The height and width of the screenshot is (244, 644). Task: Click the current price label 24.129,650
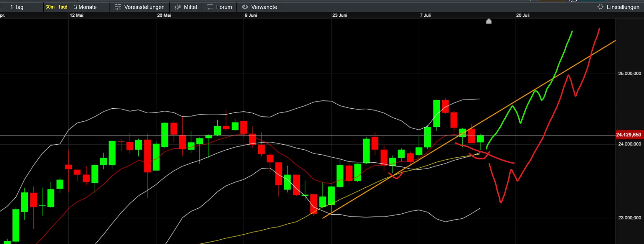pyautogui.click(x=629, y=135)
